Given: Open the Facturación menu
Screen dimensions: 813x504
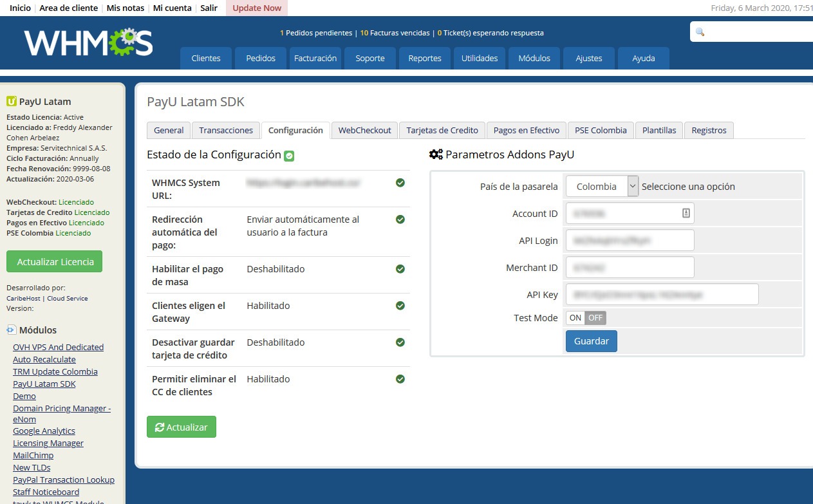Looking at the screenshot, I should 315,58.
